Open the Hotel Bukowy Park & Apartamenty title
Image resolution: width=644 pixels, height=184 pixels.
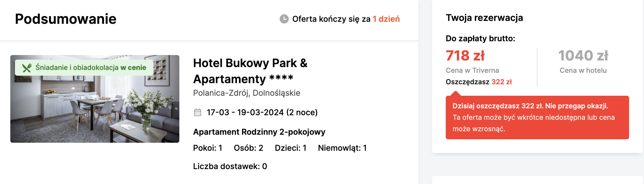pos(250,71)
